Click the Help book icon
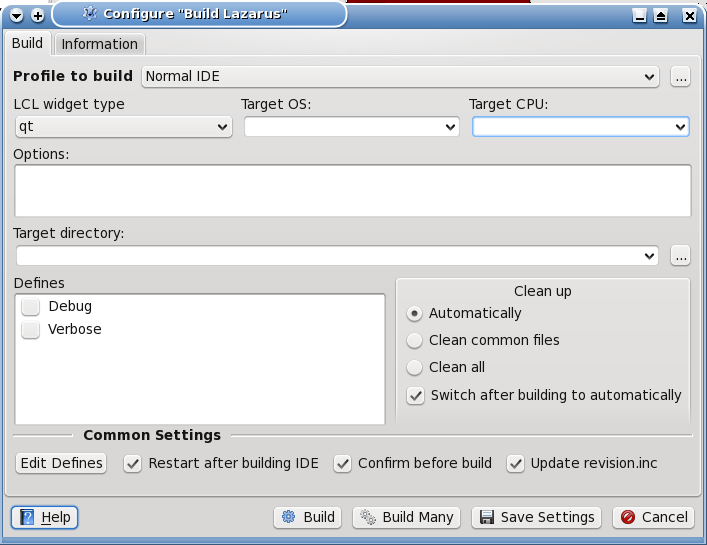 27,517
